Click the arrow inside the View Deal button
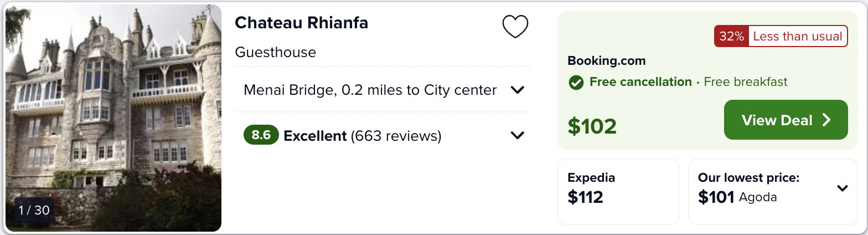 pyautogui.click(x=826, y=120)
